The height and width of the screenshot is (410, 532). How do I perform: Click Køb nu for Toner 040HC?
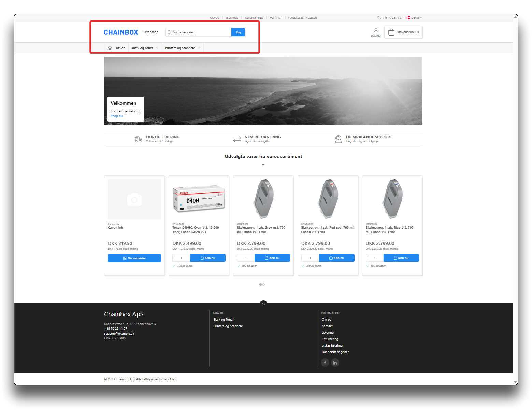[208, 258]
